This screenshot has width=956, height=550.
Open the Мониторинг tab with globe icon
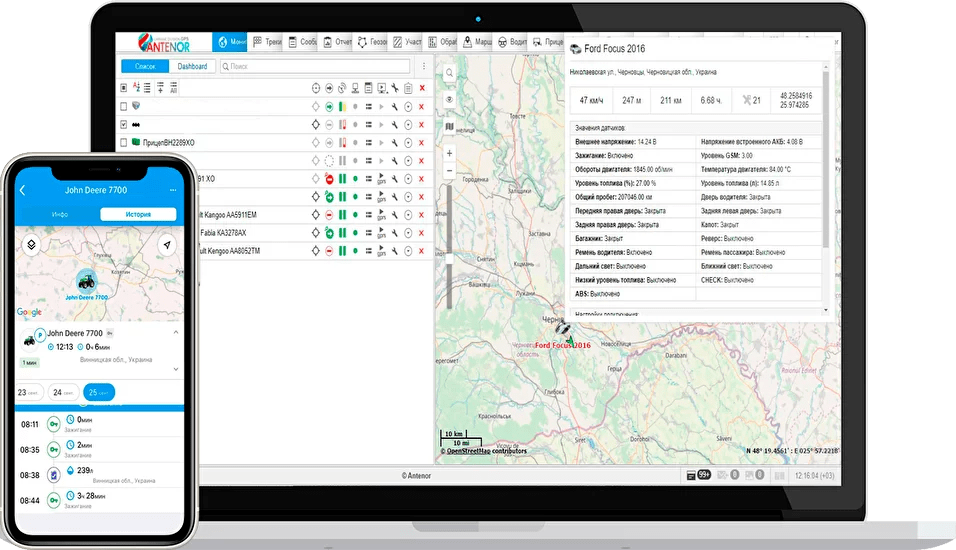click(x=230, y=41)
